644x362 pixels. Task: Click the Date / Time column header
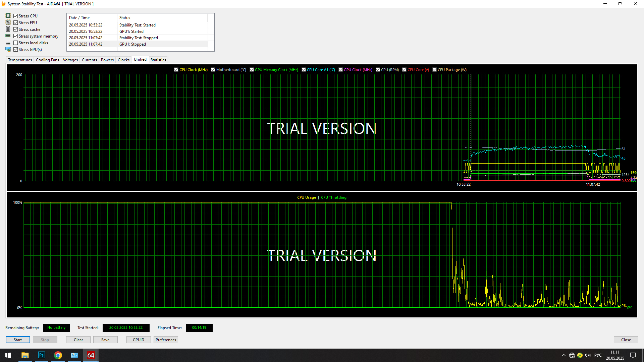click(x=92, y=18)
